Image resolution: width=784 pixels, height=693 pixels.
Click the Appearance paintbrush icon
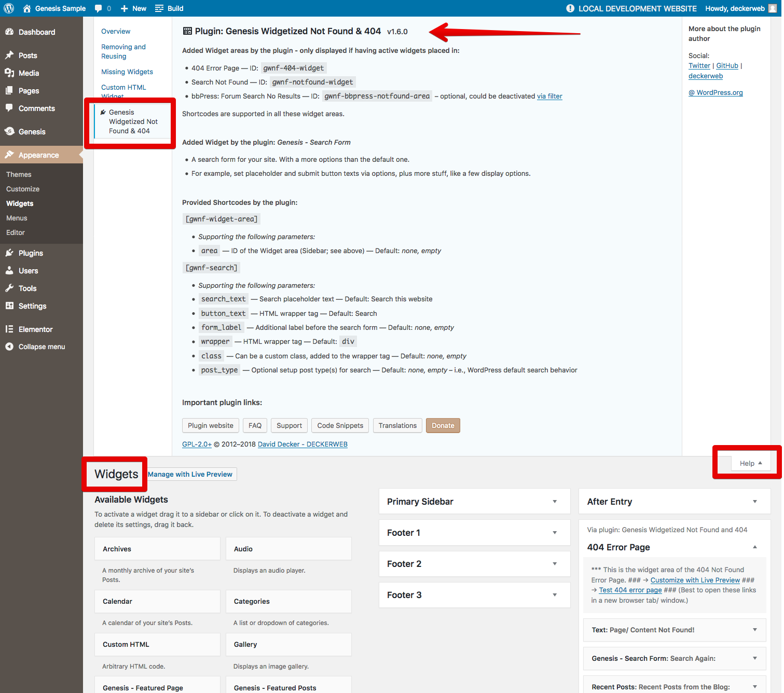tap(9, 155)
